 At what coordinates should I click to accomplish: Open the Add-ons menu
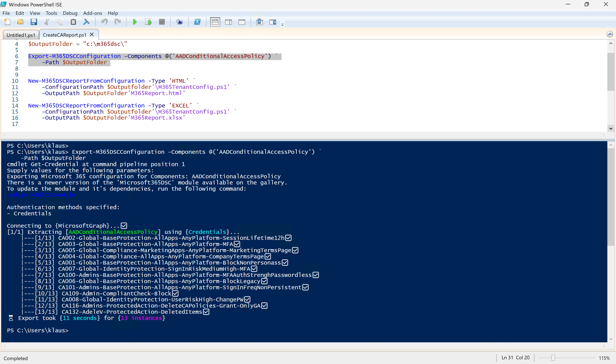pos(93,13)
